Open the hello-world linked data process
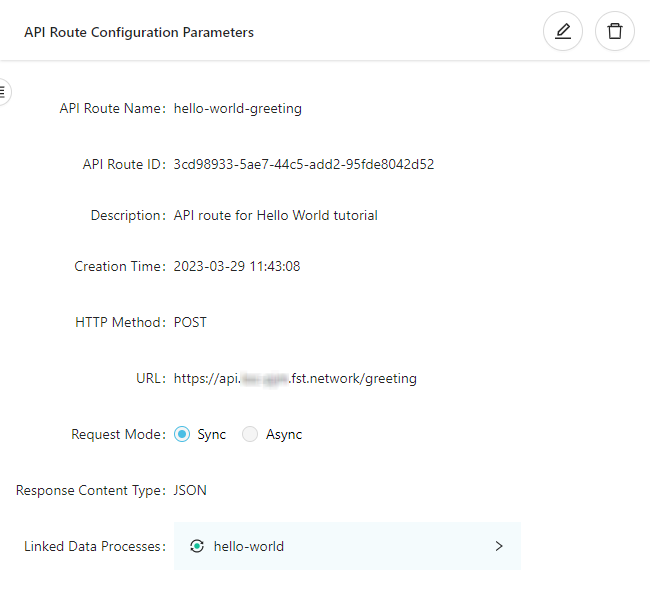 [x=249, y=546]
